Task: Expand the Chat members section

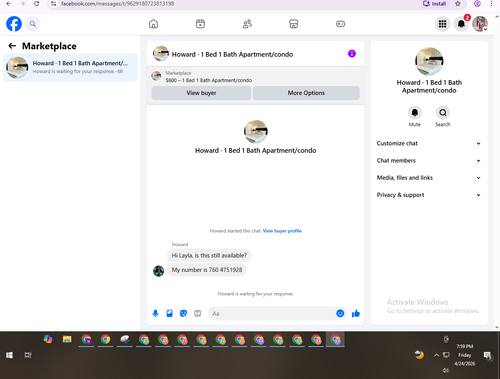Action: point(429,161)
